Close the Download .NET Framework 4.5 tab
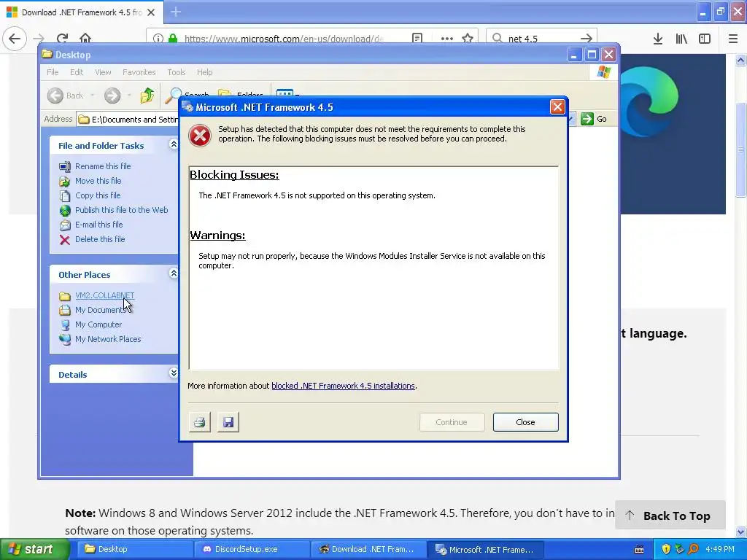The height and width of the screenshot is (560, 747). pos(151,12)
